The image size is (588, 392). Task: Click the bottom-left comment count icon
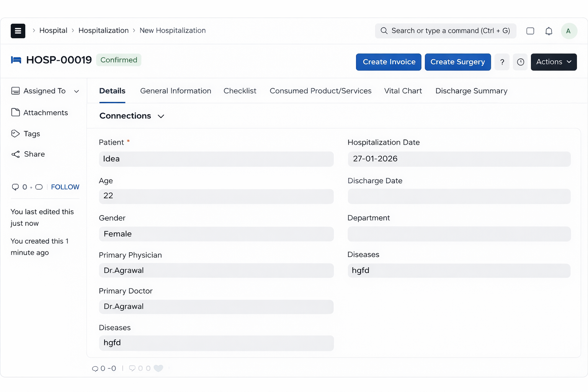pyautogui.click(x=95, y=369)
